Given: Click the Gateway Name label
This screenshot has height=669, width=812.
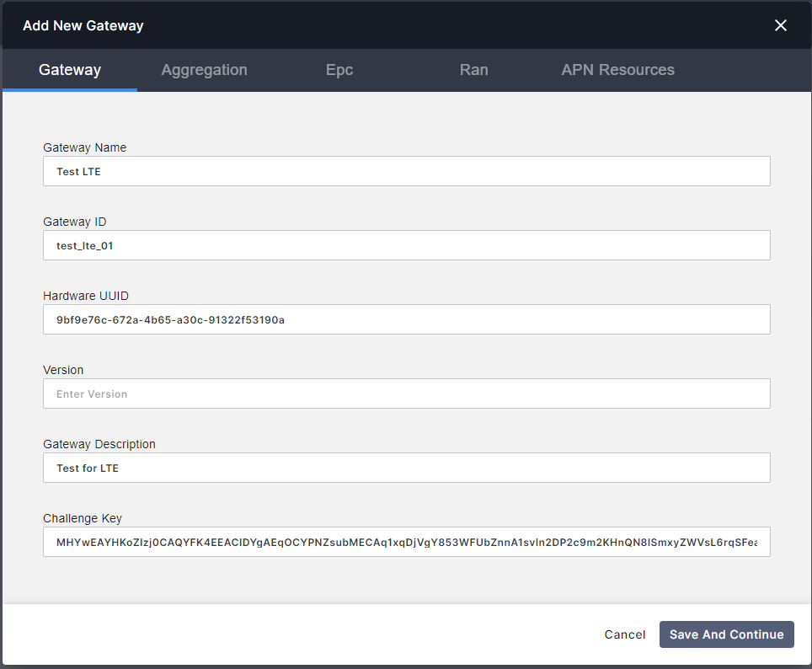Looking at the screenshot, I should coord(84,147).
